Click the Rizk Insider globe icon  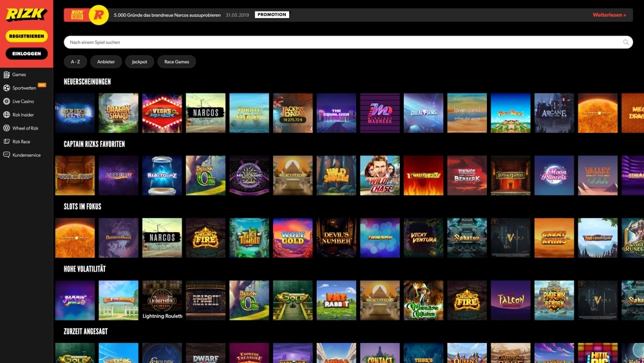pos(6,115)
